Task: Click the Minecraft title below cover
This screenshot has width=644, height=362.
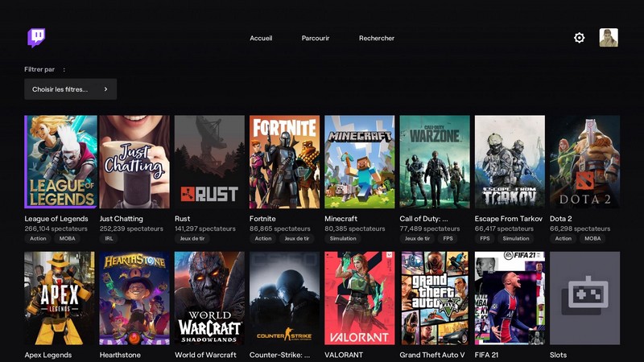Action: pyautogui.click(x=341, y=219)
